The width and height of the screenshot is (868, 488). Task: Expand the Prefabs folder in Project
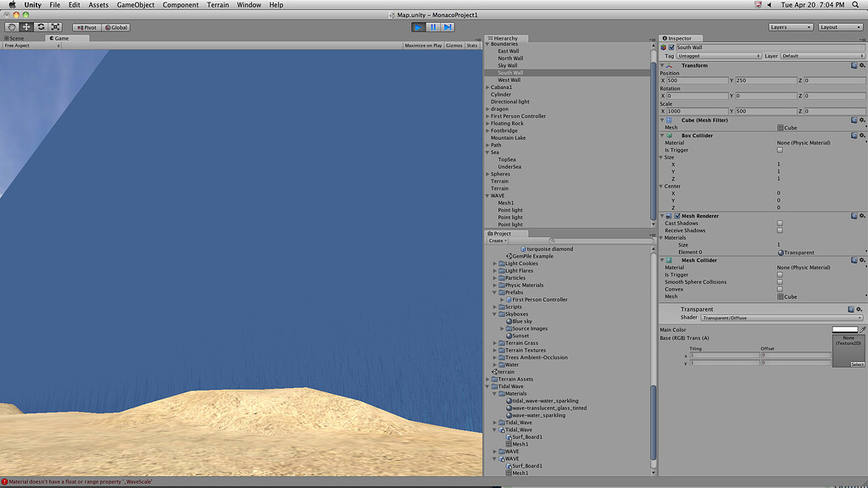pos(496,291)
